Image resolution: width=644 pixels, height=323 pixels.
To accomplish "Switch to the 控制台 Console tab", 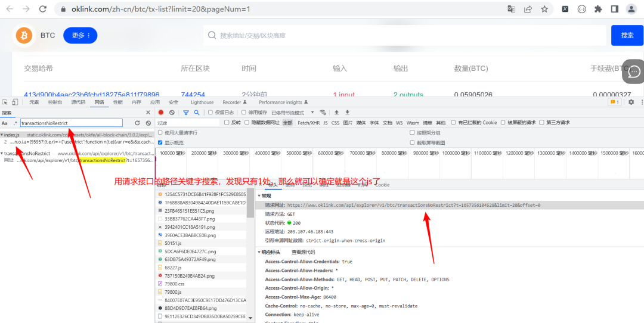I will 55,102.
